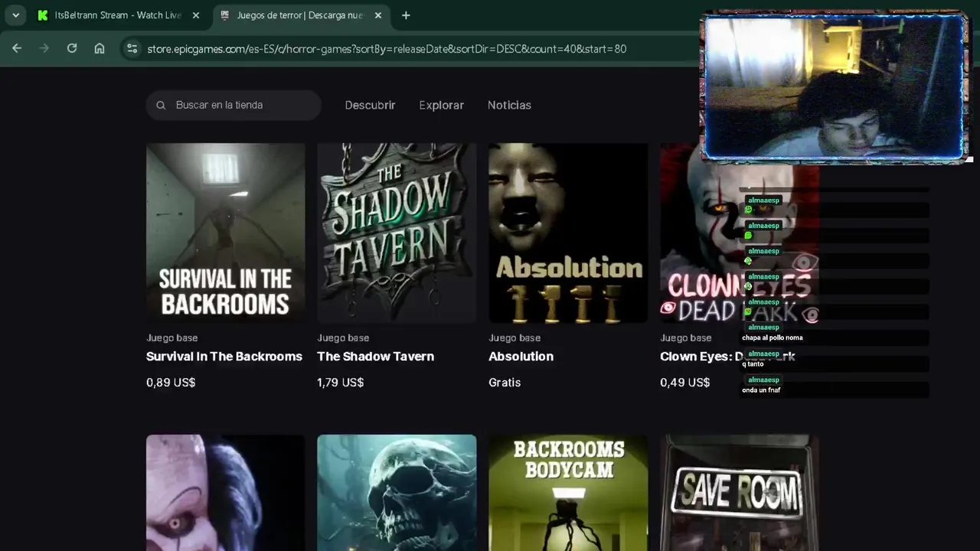Open the Save Room game thumbnail
980x551 pixels.
(740, 493)
